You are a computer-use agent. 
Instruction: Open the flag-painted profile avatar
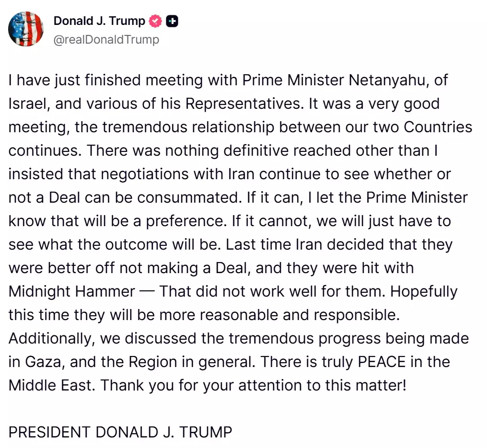click(26, 29)
